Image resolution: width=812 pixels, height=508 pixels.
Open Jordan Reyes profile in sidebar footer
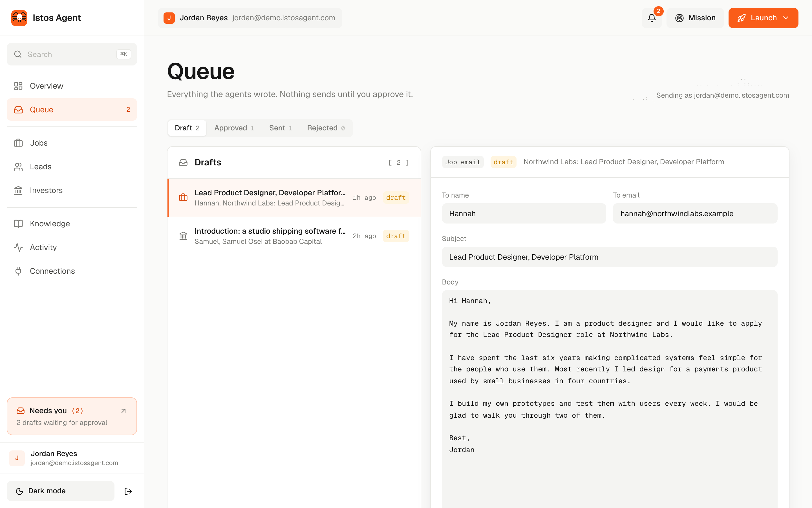pyautogui.click(x=72, y=458)
